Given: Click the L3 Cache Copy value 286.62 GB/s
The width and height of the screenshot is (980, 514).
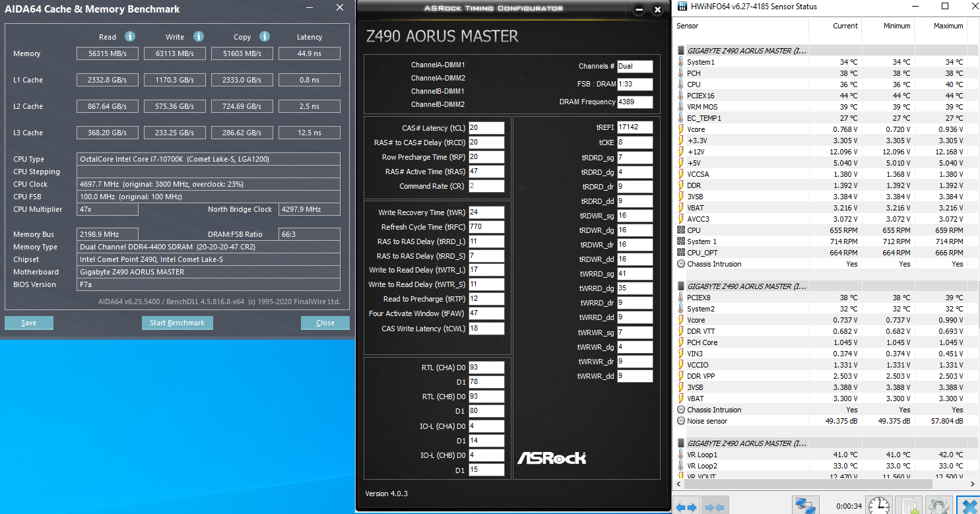Looking at the screenshot, I should 242,133.
